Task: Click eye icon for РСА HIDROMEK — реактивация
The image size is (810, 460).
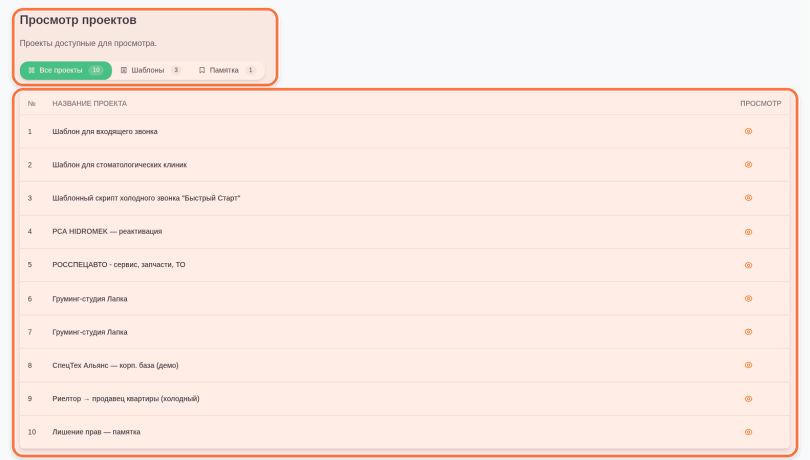Action: (x=748, y=232)
